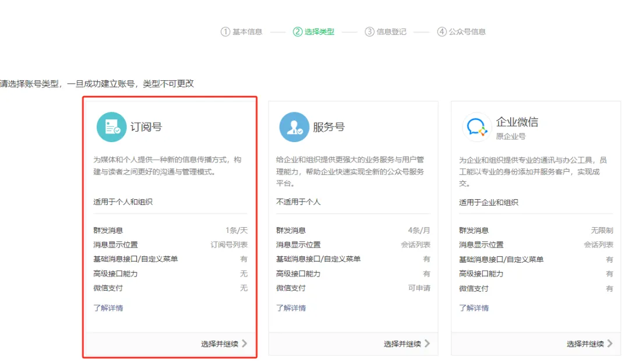Click arrow next to 服务号 选择并继续
The height and width of the screenshot is (364, 629).
[x=427, y=344]
